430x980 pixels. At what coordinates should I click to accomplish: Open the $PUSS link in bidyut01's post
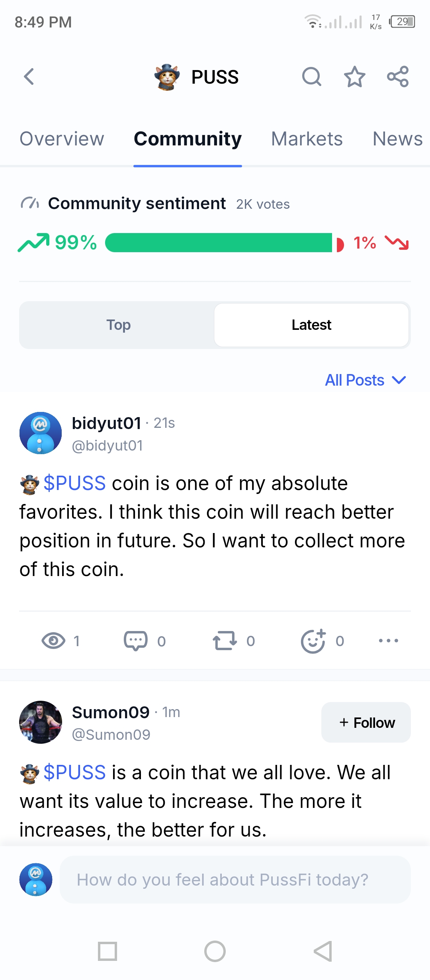[x=74, y=483]
